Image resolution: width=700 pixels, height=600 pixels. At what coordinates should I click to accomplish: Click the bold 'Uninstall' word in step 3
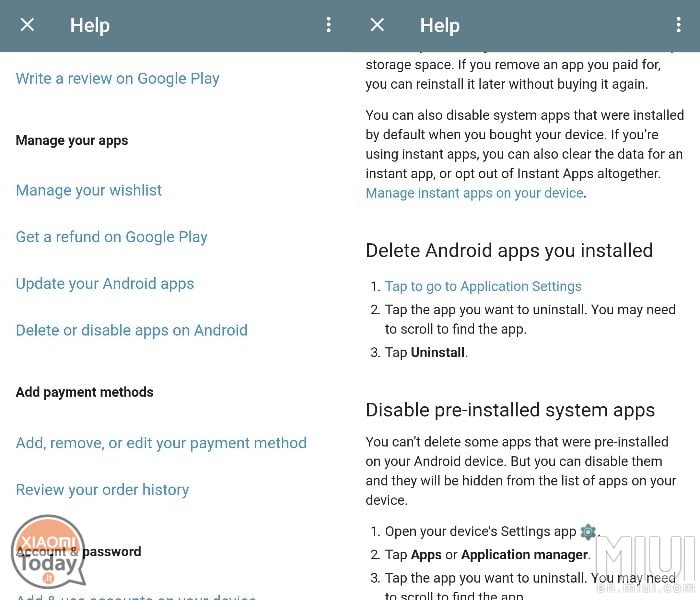pyautogui.click(x=438, y=353)
